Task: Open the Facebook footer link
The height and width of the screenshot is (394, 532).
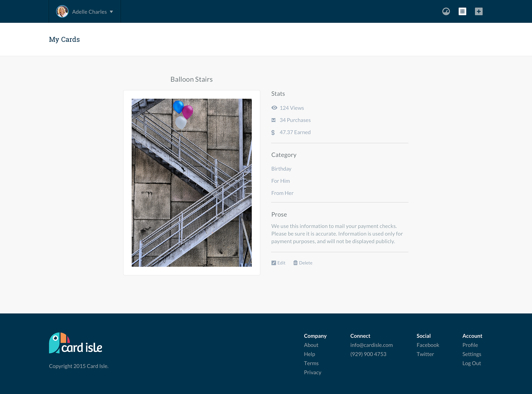Action: coord(428,345)
